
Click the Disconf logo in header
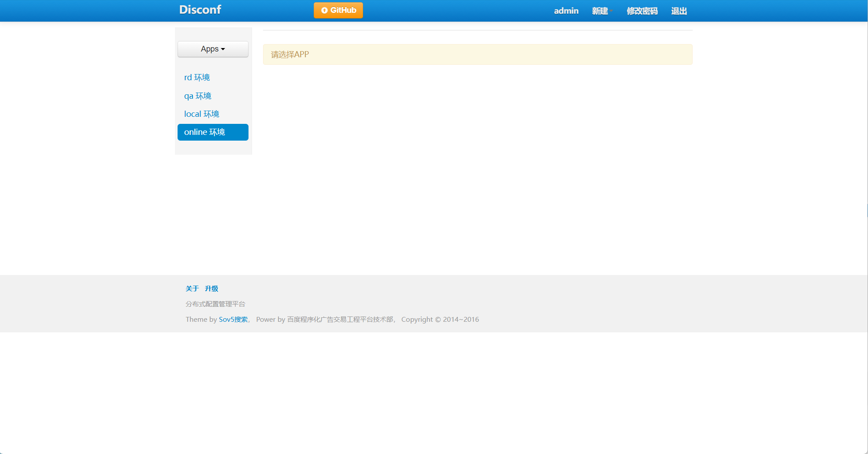pyautogui.click(x=200, y=10)
